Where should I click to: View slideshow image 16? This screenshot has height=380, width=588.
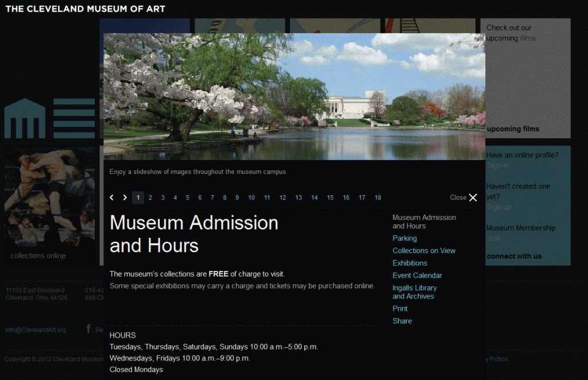click(x=346, y=197)
